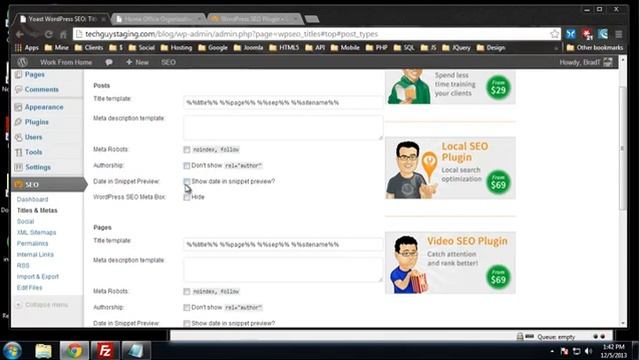Click the user avatar beside Howdy, Brad

coord(608,62)
